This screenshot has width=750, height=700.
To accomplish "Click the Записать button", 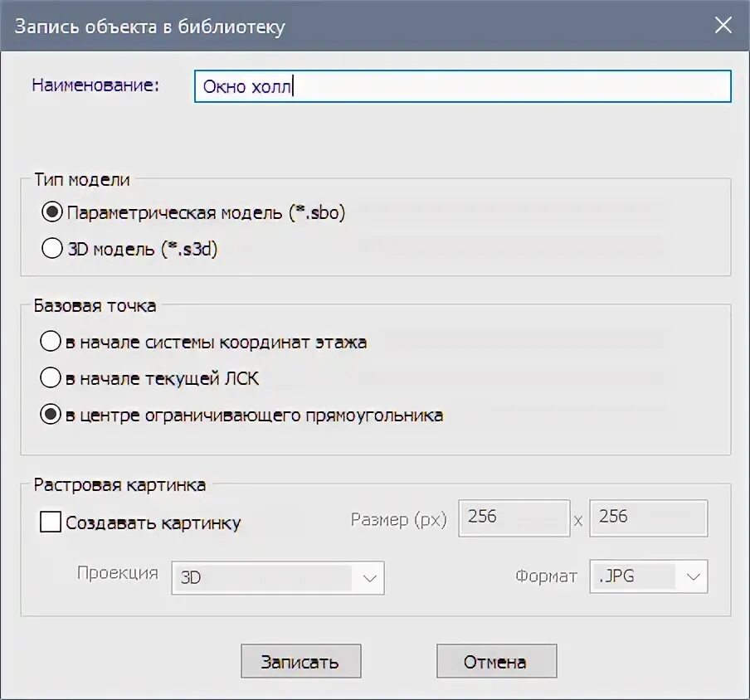I will [x=301, y=661].
